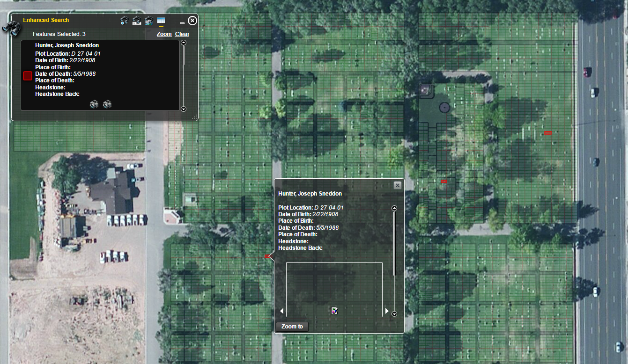
Task: Click 'Features Selected: 3' text
Action: pos(59,34)
